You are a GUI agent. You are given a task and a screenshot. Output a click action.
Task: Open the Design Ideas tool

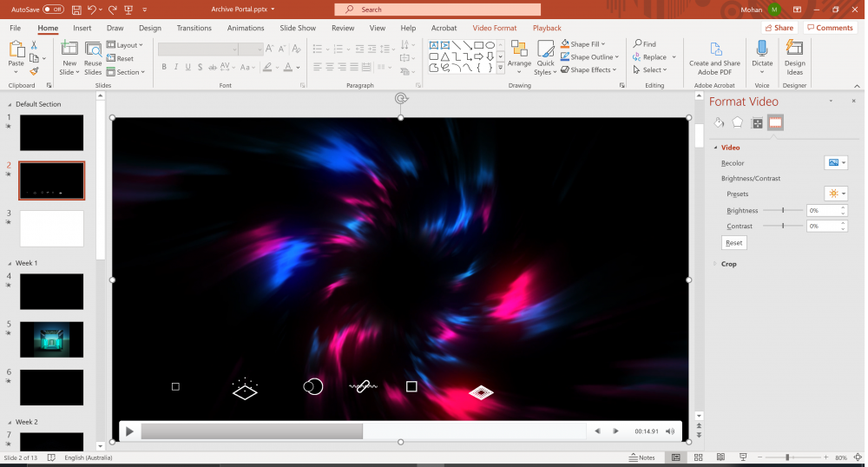(x=794, y=57)
